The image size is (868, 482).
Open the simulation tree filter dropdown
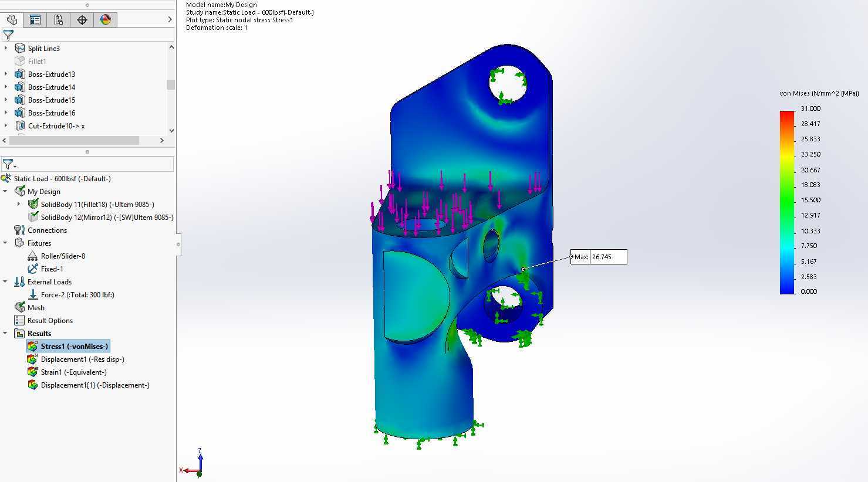point(9,165)
